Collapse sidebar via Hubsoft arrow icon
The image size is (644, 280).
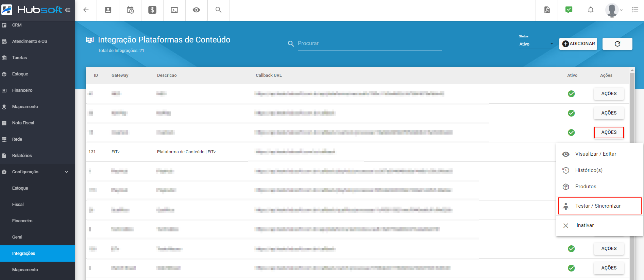68,10
